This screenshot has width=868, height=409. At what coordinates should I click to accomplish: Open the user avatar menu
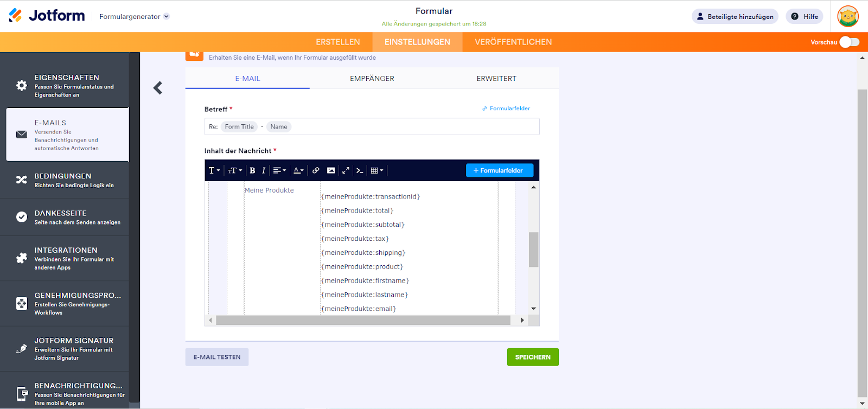(x=848, y=16)
